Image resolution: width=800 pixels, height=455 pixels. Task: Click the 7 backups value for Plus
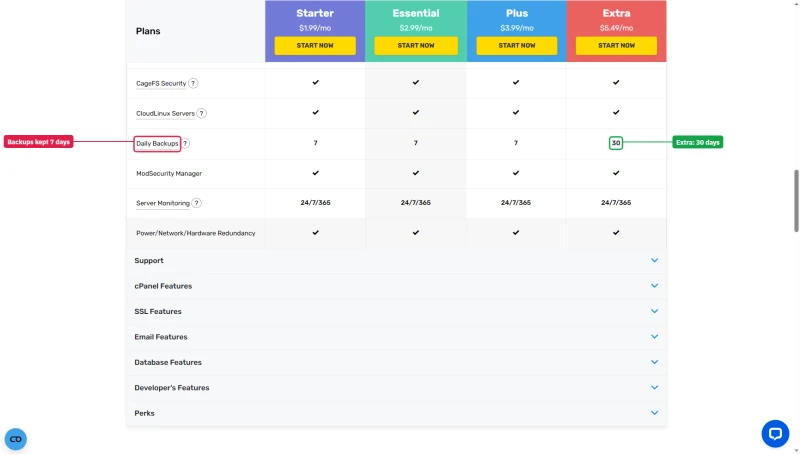516,143
